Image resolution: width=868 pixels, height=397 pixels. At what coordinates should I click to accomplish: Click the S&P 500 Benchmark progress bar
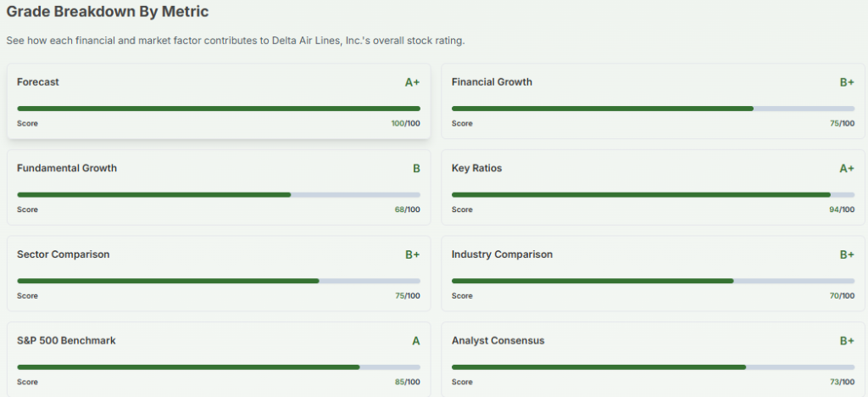pyautogui.click(x=219, y=367)
